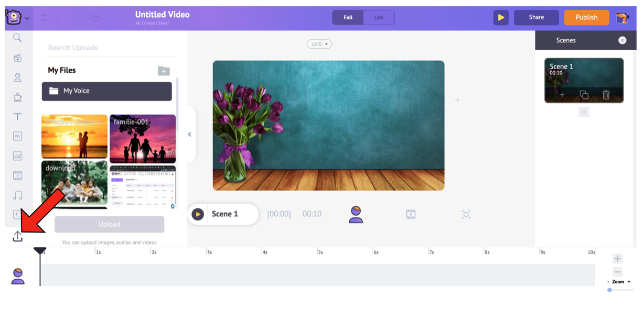The image size is (644, 309).
Task: Duplicate Scene 1 in Scenes panel
Action: 584,95
